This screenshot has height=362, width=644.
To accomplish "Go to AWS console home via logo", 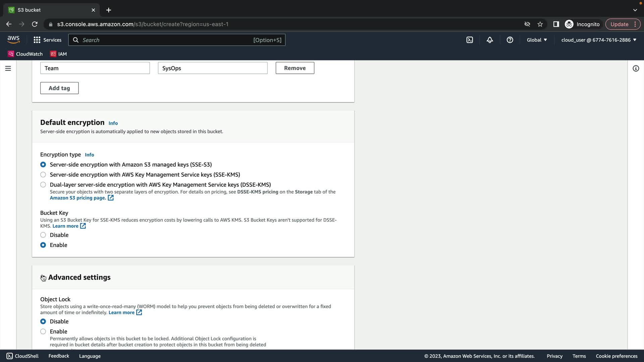I will coord(13,40).
